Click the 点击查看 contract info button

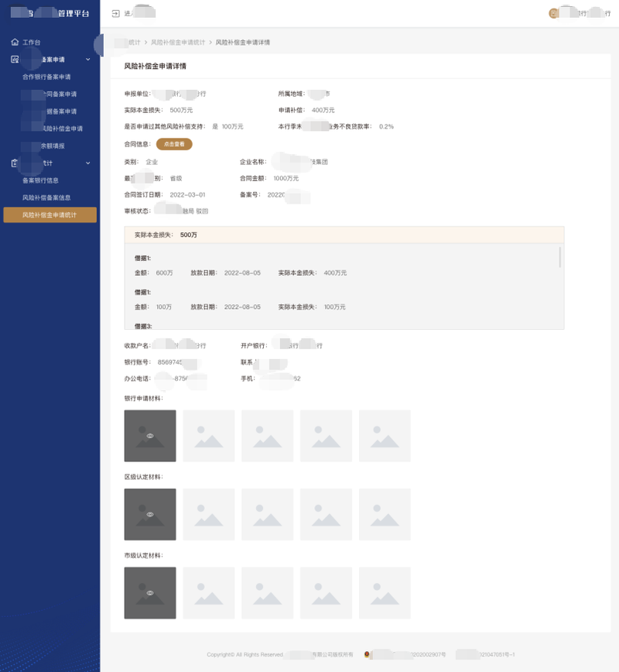[x=174, y=144]
